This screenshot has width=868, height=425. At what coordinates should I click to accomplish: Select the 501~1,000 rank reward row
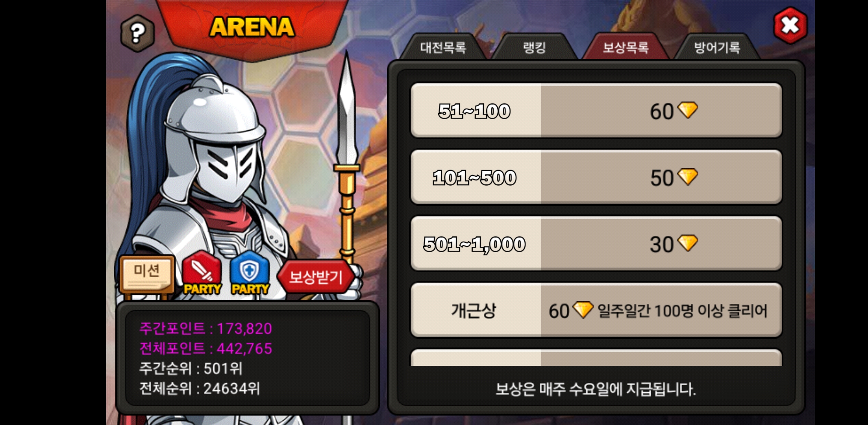coord(596,244)
